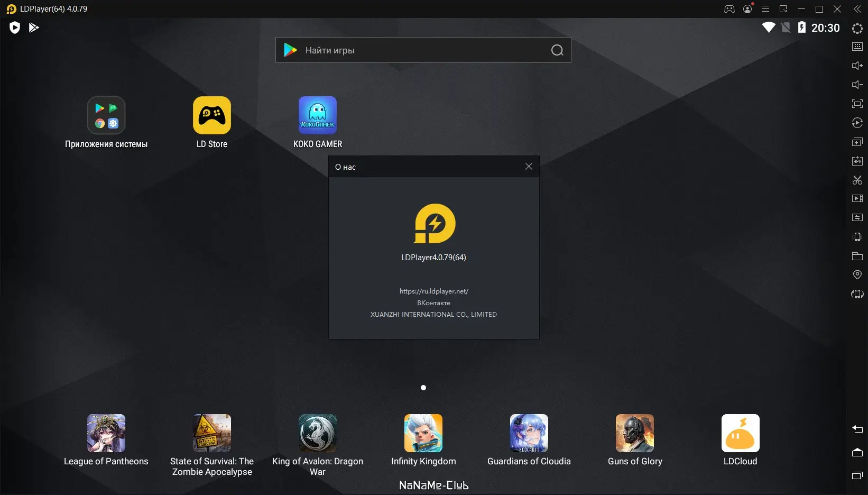This screenshot has height=495, width=868.
Task: Rotate the screen with the rotate icon
Action: click(x=857, y=294)
